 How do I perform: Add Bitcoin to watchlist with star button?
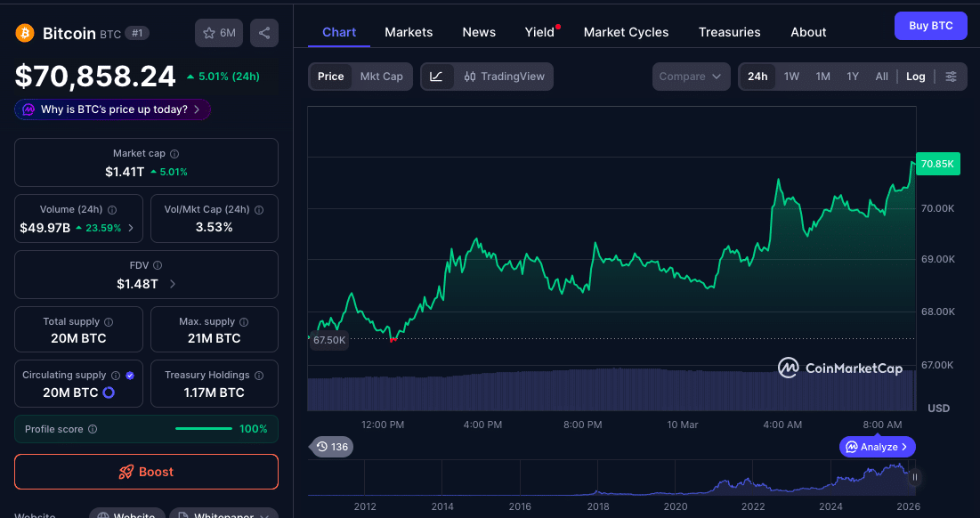point(219,33)
